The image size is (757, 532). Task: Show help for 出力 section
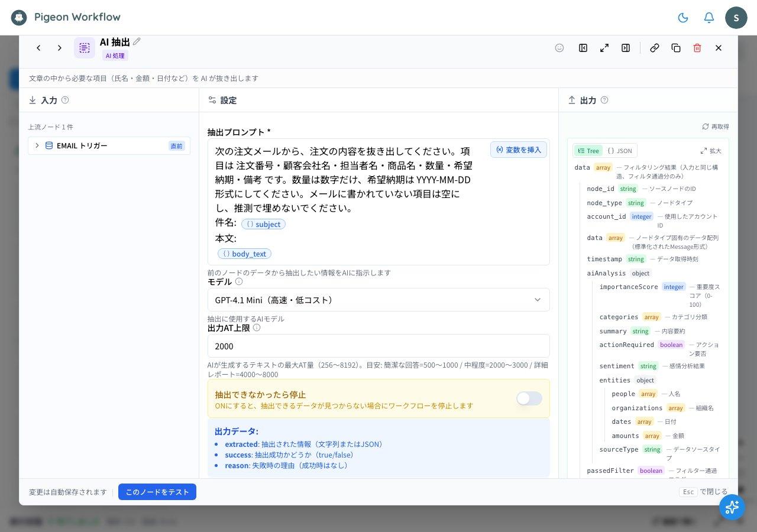click(x=604, y=100)
